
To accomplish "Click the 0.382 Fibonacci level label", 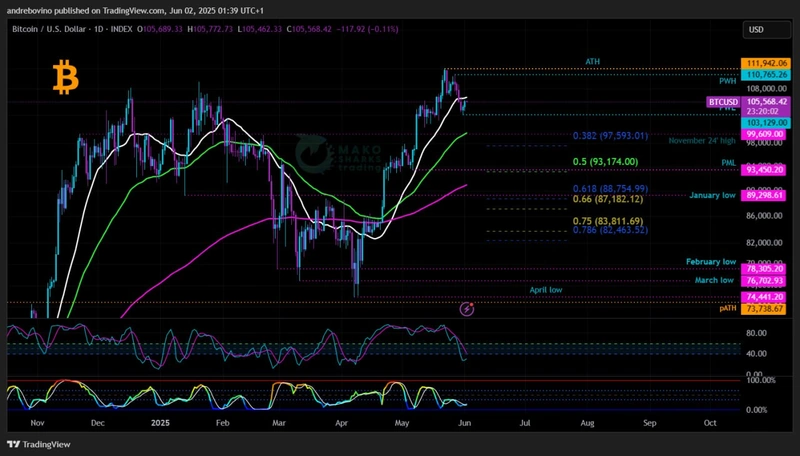I will tap(610, 136).
